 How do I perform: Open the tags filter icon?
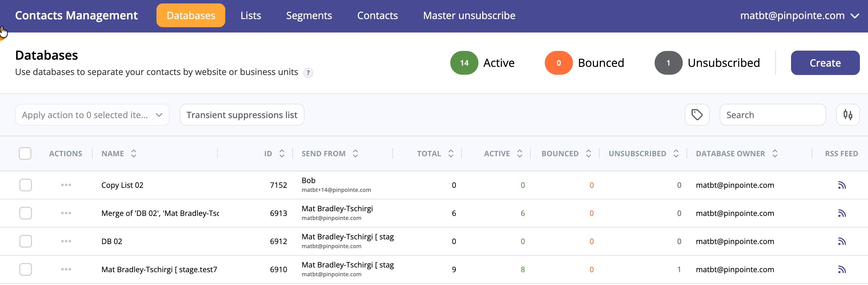pyautogui.click(x=697, y=115)
